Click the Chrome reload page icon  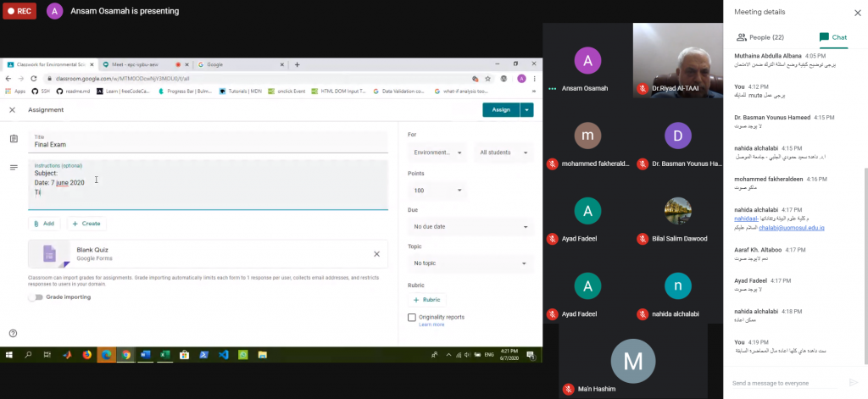[x=34, y=78]
